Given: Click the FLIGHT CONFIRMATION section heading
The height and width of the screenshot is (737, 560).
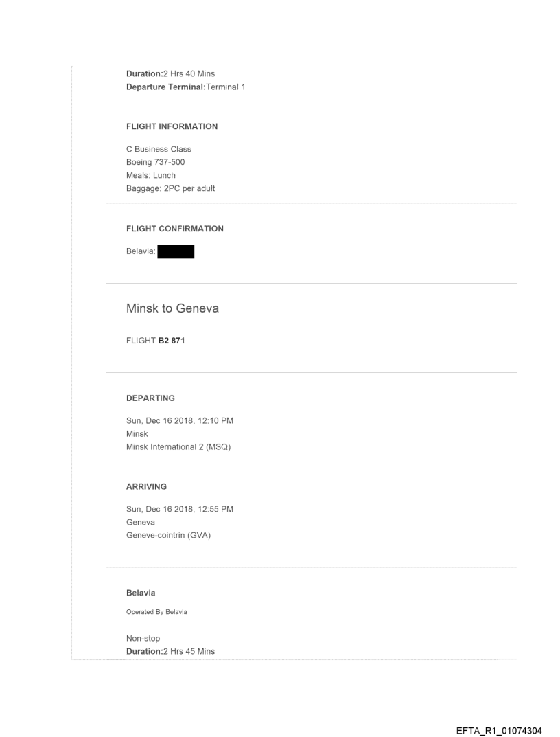Looking at the screenshot, I should pos(175,228).
